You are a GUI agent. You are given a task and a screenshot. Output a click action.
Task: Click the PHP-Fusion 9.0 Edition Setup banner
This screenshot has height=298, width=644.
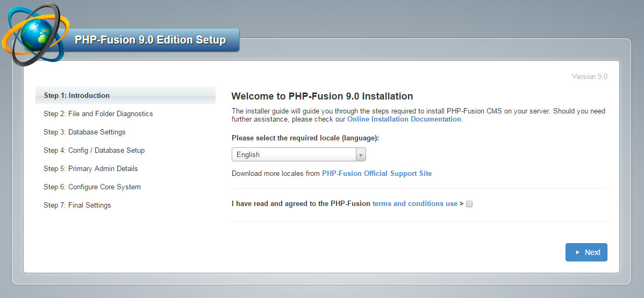click(x=151, y=40)
